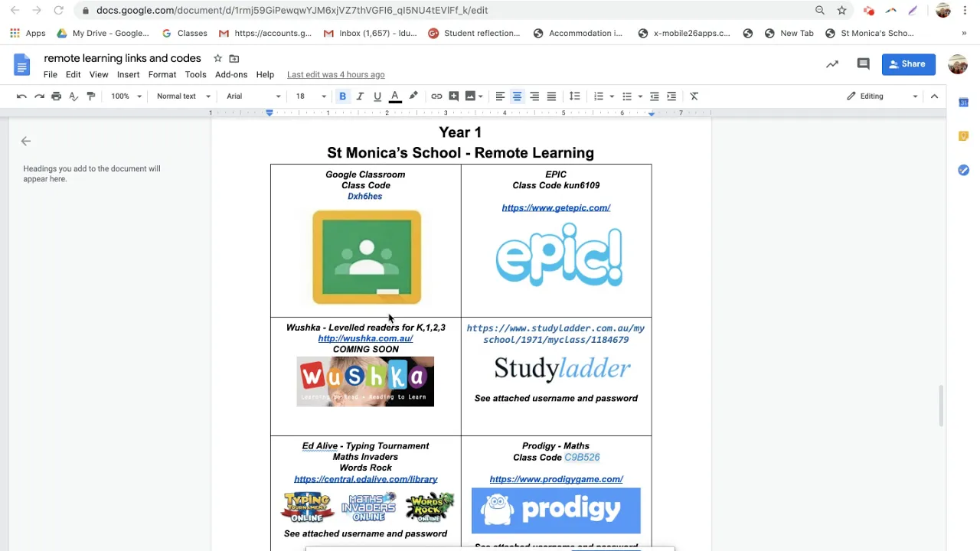Image resolution: width=980 pixels, height=551 pixels.
Task: Click the Undo icon in toolbar
Action: tap(21, 96)
